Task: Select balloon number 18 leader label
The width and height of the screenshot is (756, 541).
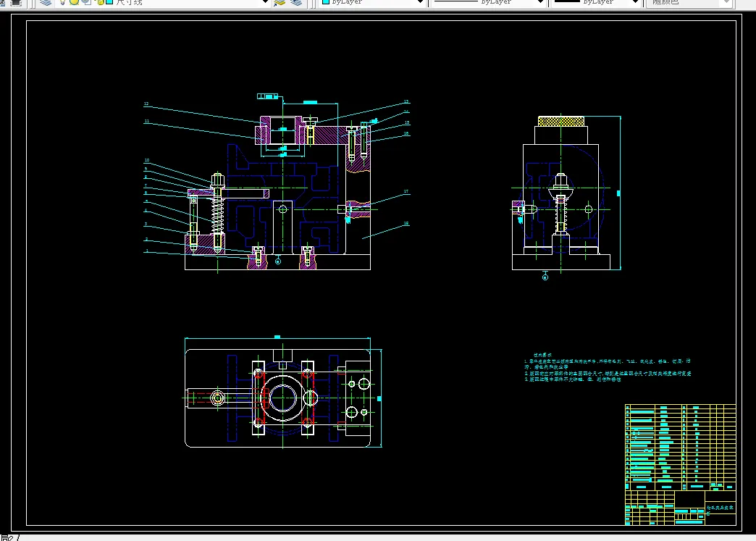Action: point(406,223)
